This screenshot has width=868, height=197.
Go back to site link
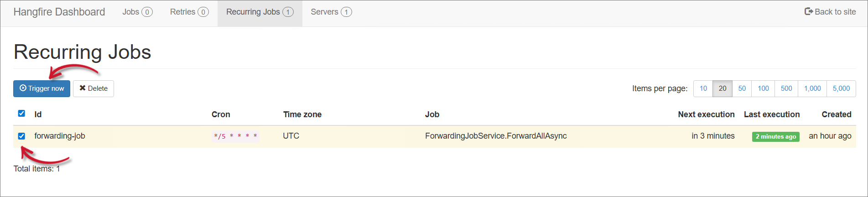[830, 12]
